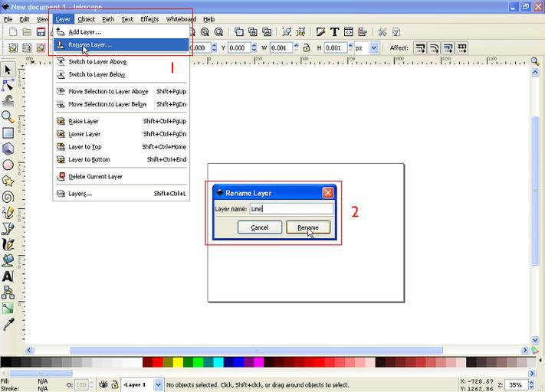This screenshot has height=392, width=545.
Task: Open the Text and Font dialog icon
Action: pyautogui.click(x=334, y=32)
